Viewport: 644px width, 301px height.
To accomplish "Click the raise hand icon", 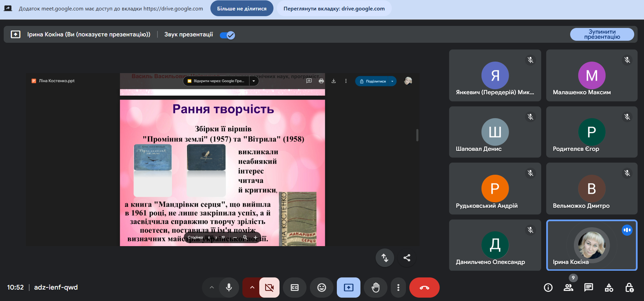I will [x=375, y=288].
